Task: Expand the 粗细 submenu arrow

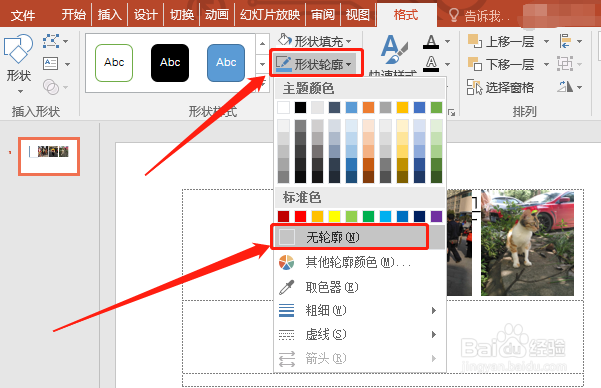Action: click(x=434, y=311)
